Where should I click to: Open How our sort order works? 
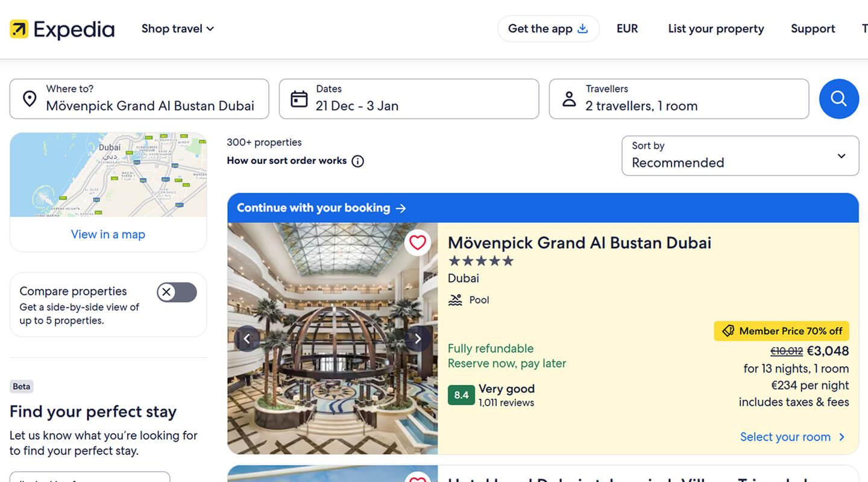[287, 161]
